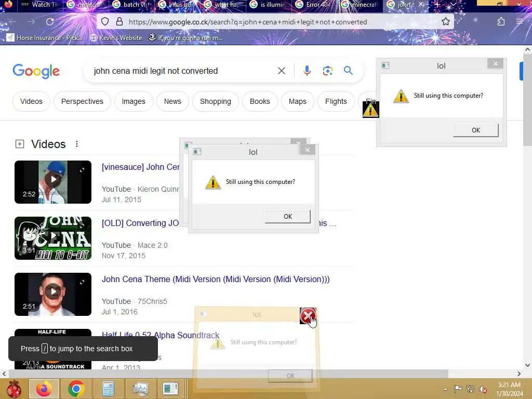Start voice search with the microphone icon

click(x=307, y=71)
